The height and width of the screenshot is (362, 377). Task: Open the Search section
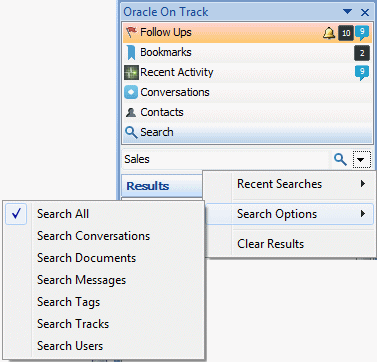248,133
